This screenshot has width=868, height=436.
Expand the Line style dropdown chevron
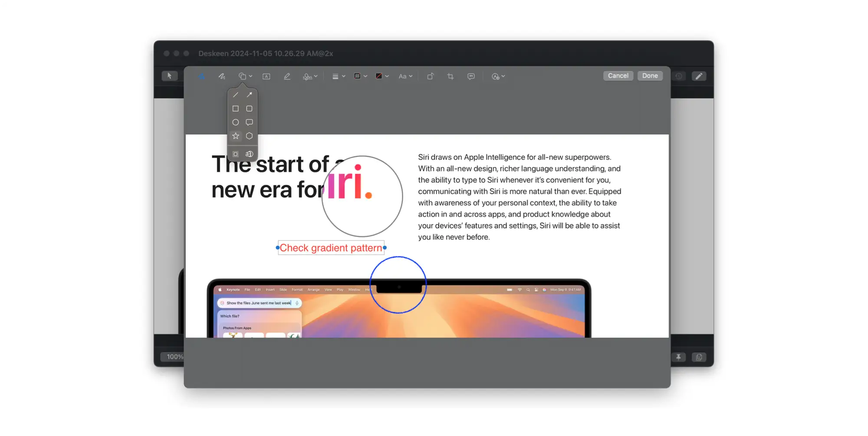[344, 76]
